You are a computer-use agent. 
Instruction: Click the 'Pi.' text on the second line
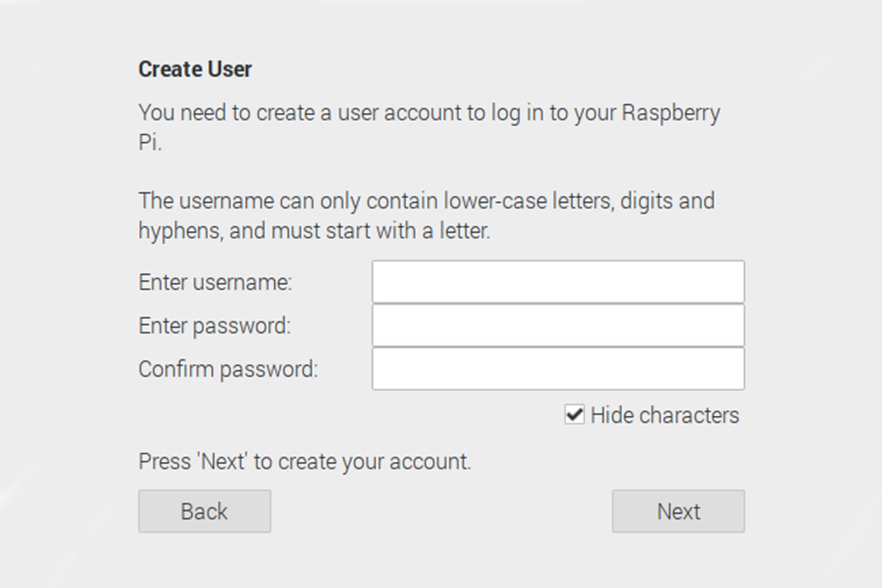tap(150, 142)
